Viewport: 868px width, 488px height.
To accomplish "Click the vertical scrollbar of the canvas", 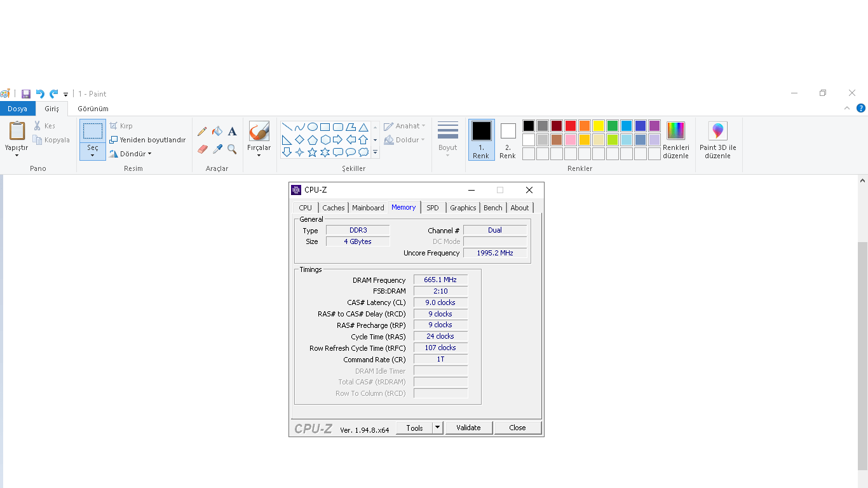I will tap(863, 356).
